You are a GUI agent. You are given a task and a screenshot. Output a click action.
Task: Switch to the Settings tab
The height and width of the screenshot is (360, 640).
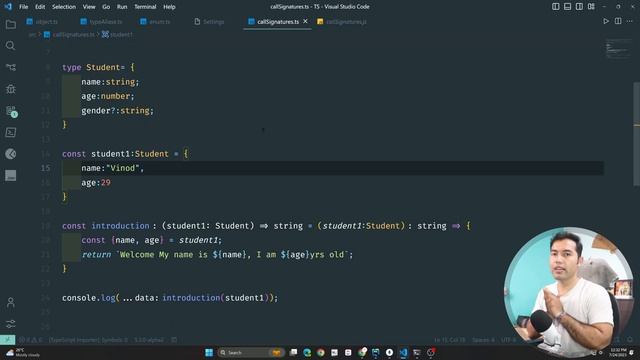click(209, 22)
